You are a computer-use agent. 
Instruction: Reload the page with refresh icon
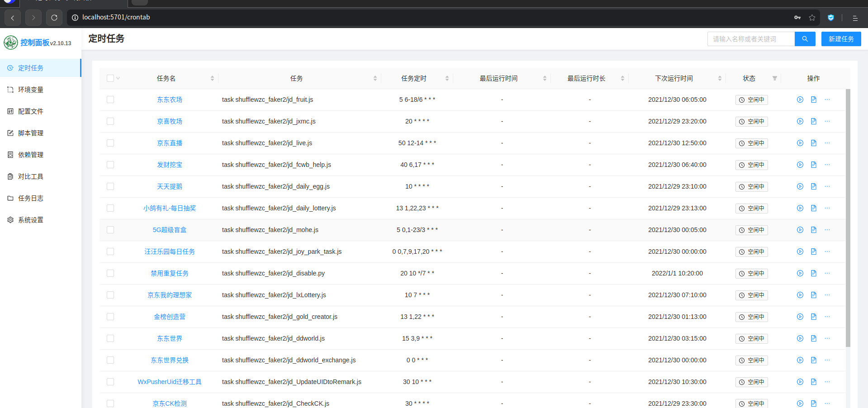(54, 18)
